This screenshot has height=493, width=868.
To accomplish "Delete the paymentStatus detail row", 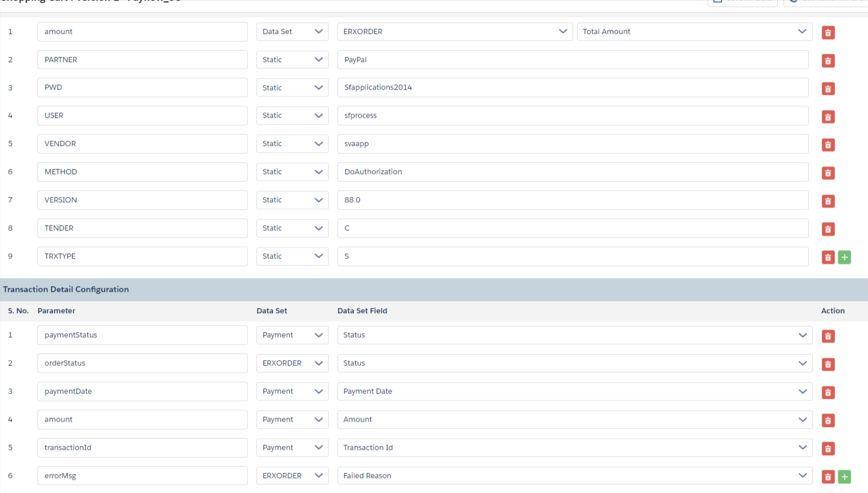I will [x=828, y=336].
